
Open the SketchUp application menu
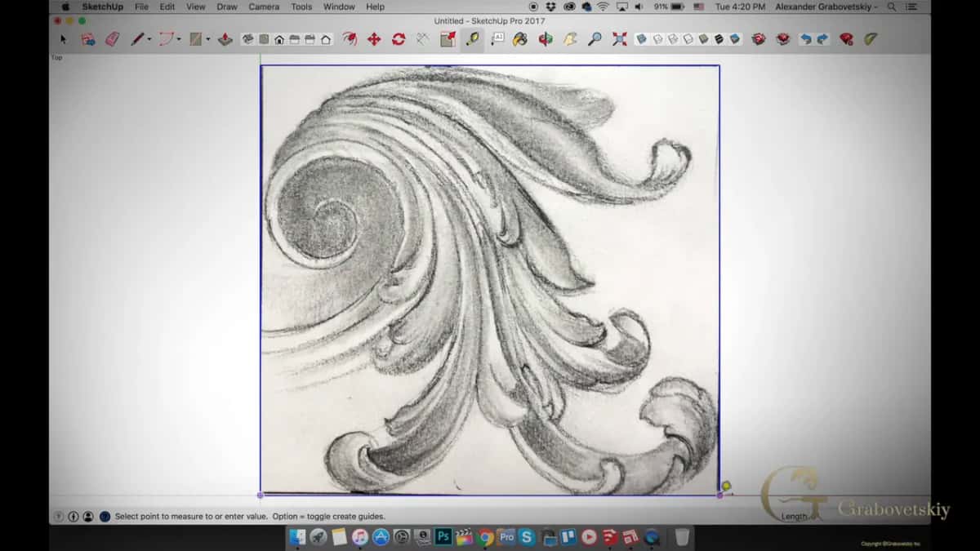pyautogui.click(x=103, y=7)
